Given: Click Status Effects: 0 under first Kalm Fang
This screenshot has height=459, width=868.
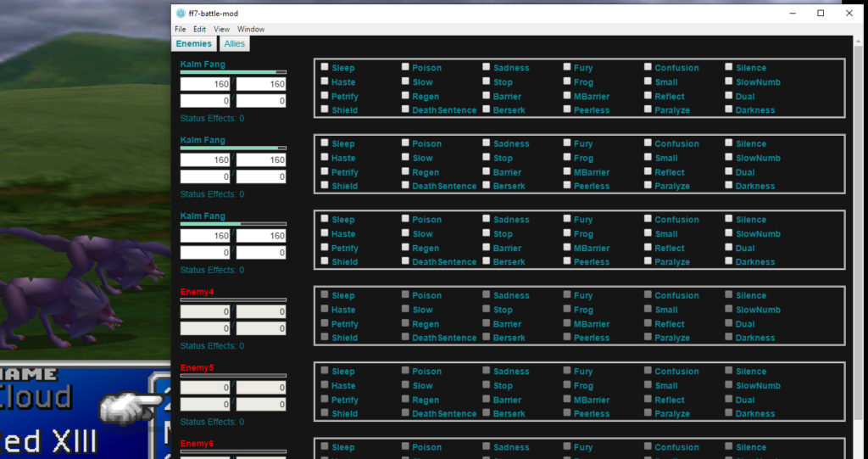Looking at the screenshot, I should [212, 119].
